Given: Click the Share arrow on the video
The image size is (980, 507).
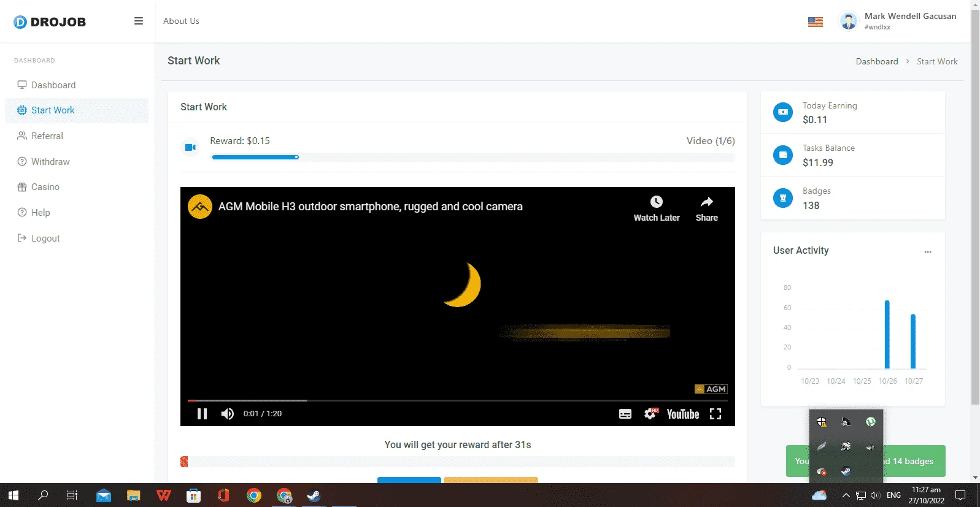Looking at the screenshot, I should (x=707, y=208).
